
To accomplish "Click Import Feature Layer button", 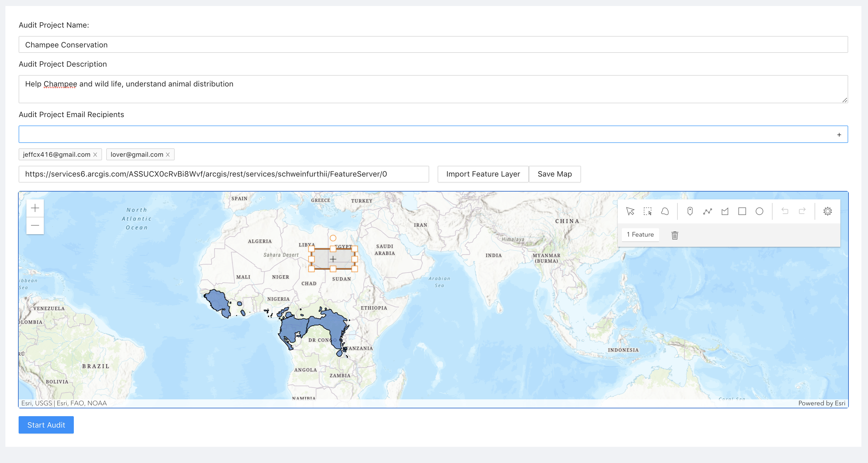I will tap(483, 174).
